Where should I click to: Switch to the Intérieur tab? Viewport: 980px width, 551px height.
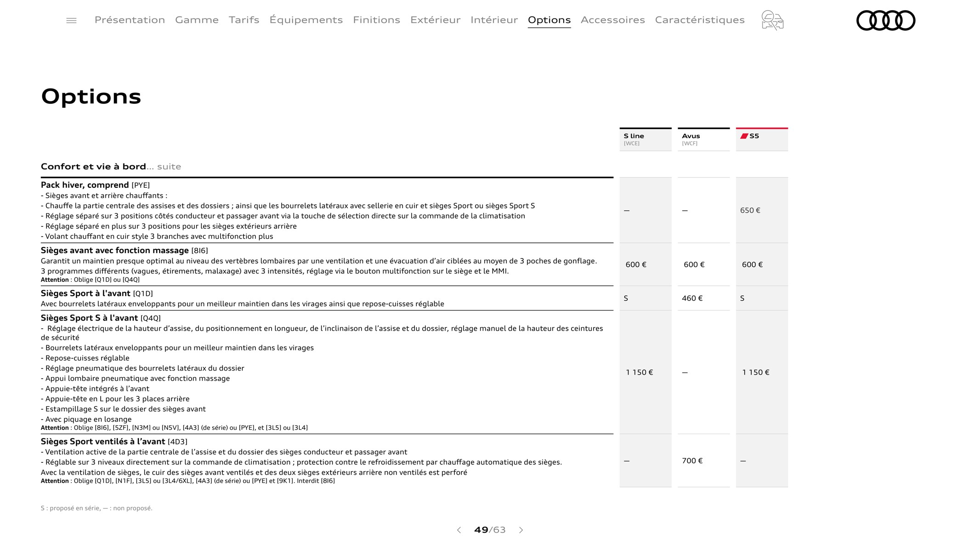494,20
